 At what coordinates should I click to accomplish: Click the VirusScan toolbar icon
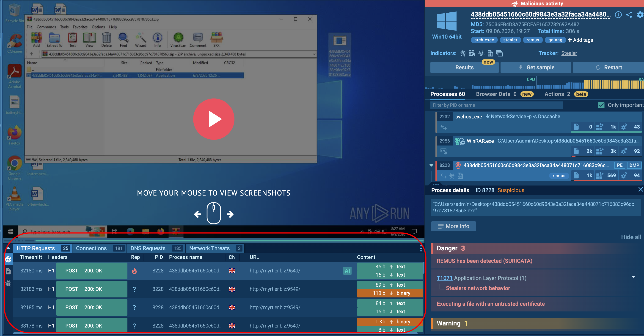tap(178, 40)
